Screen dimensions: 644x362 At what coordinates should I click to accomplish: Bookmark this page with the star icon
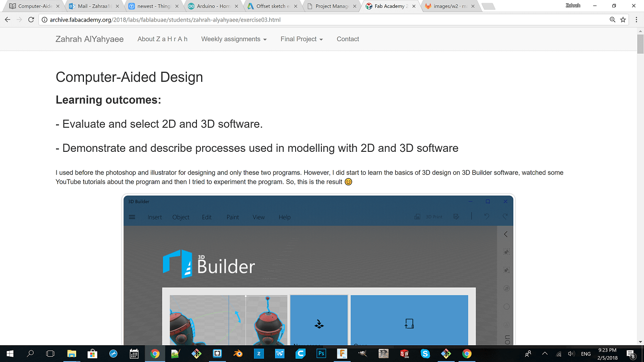click(623, 20)
